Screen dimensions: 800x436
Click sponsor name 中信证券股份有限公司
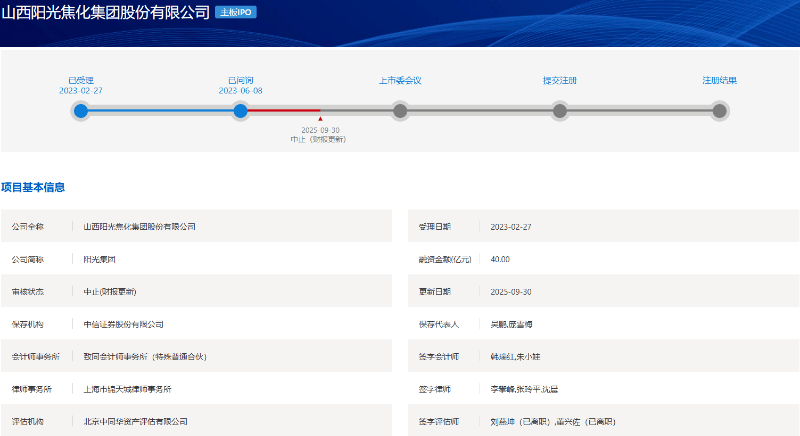123,324
